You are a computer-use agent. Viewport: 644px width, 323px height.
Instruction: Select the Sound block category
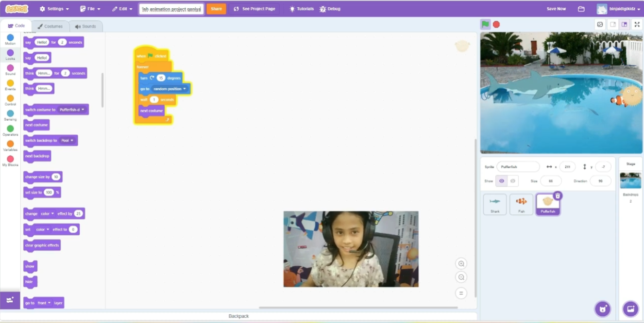pyautogui.click(x=10, y=70)
